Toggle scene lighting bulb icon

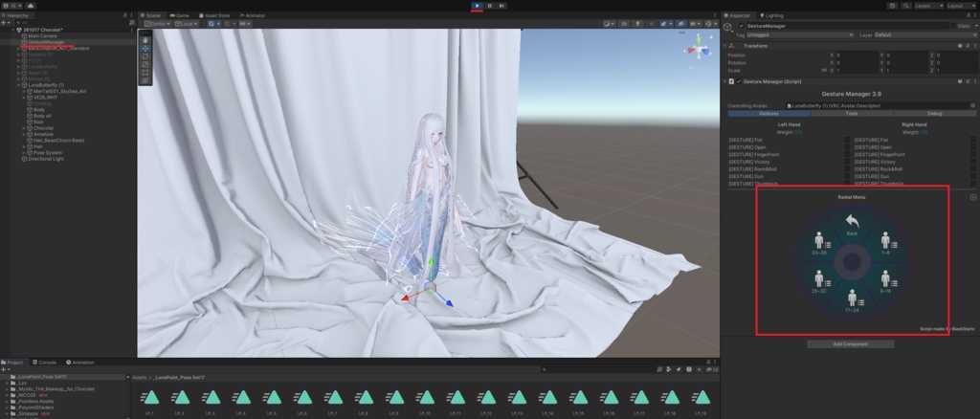pos(638,24)
